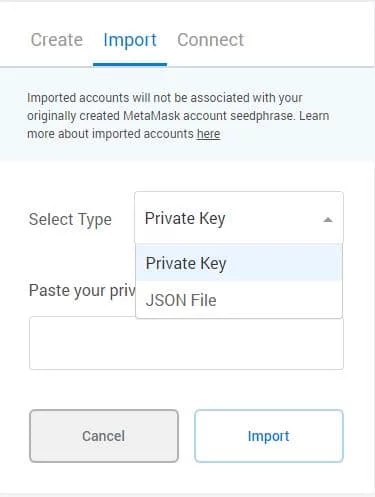Confirm with the Import button at the bottom
The height and width of the screenshot is (497, 375).
(x=269, y=436)
